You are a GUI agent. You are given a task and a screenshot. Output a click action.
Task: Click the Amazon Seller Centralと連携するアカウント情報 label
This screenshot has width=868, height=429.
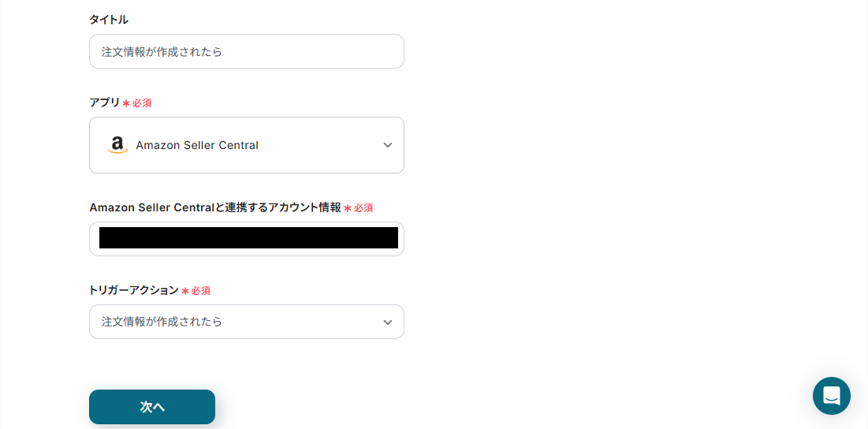pos(214,207)
